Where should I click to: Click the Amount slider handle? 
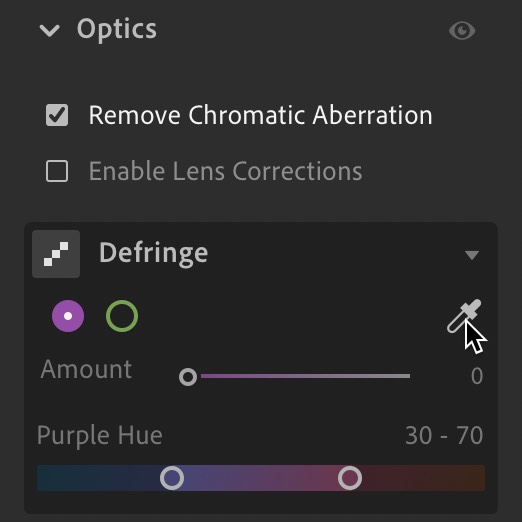[188, 377]
